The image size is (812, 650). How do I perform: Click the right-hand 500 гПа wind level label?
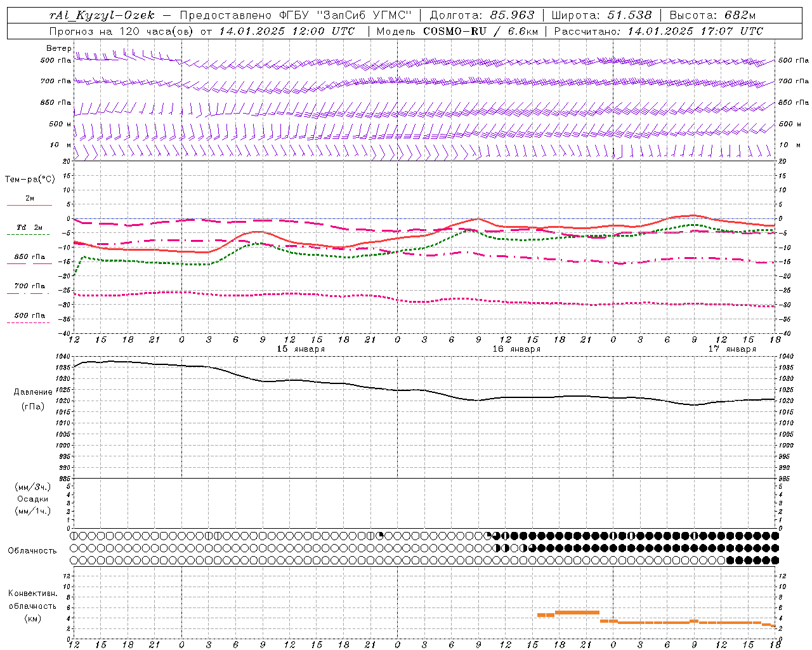click(794, 60)
